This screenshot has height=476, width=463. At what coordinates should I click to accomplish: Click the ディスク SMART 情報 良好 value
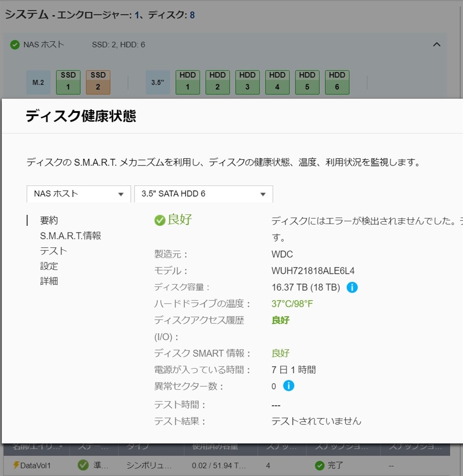[281, 353]
